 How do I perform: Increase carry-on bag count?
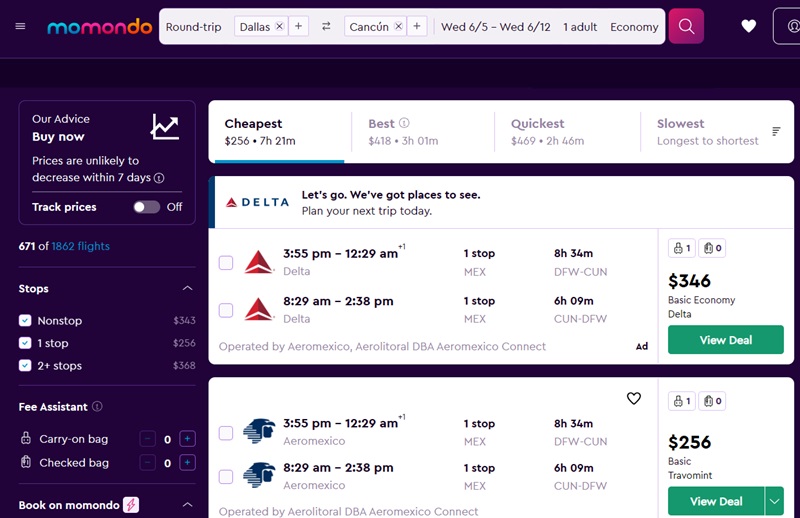coord(187,439)
